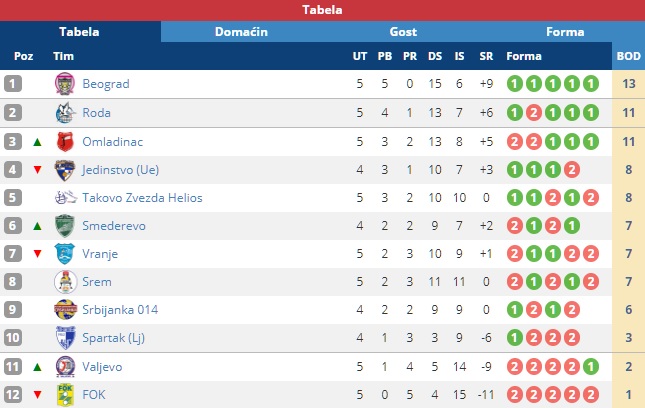Click FOK's last red form result circle
The height and width of the screenshot is (408, 645).
[x=591, y=395]
